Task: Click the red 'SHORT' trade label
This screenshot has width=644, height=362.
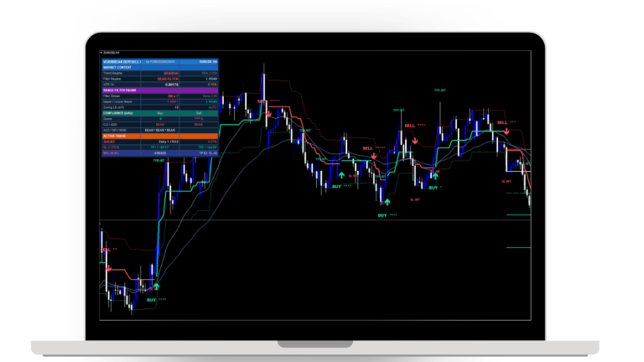Action: click(109, 142)
